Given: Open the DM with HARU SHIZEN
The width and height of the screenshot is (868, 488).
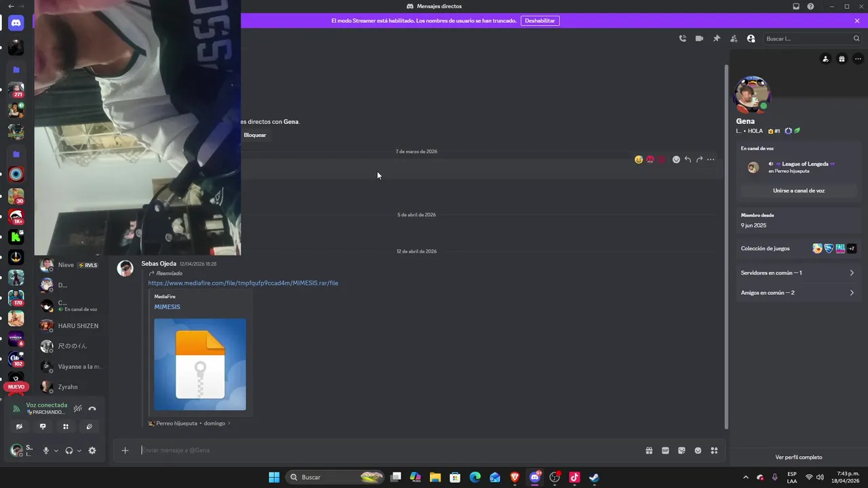Looking at the screenshot, I should click(x=71, y=326).
